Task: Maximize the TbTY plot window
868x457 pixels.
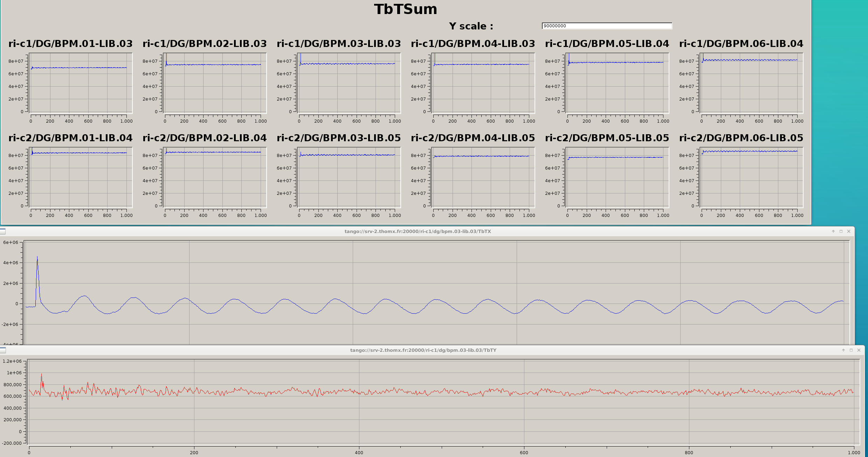Action: click(x=851, y=350)
